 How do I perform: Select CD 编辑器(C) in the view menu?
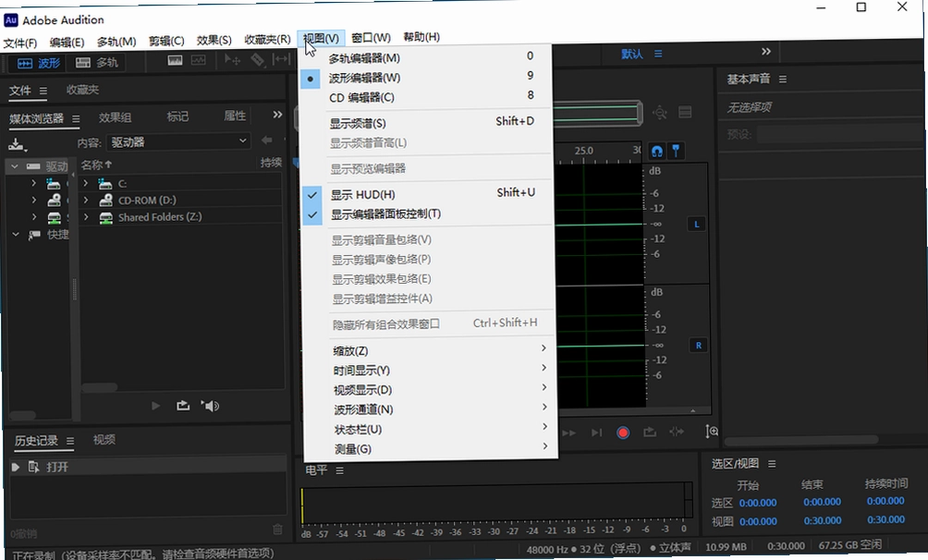426,97
